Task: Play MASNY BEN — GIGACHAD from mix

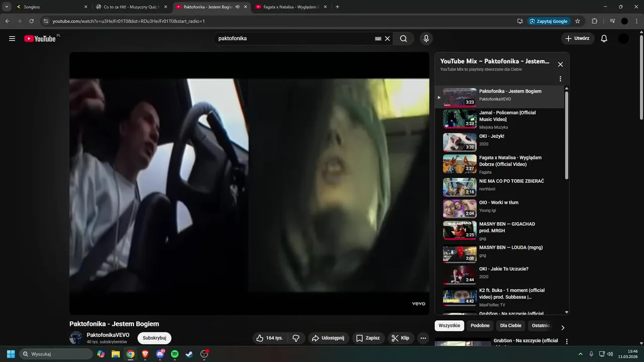Action: tap(500, 230)
